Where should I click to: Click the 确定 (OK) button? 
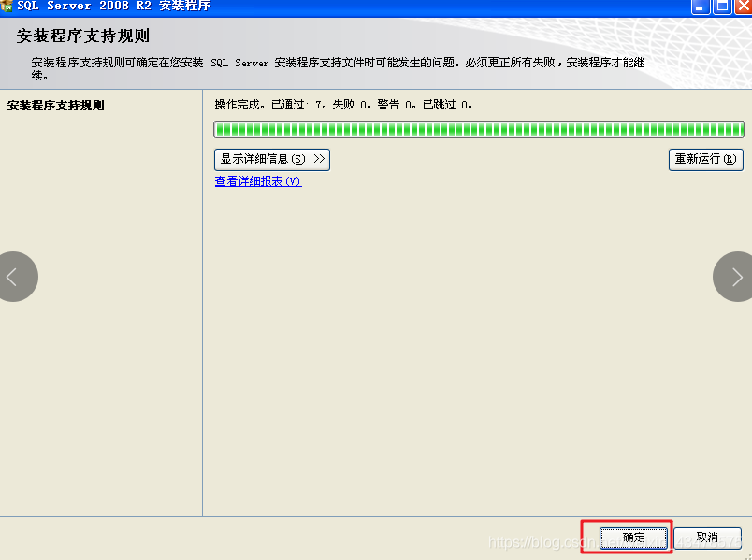coord(633,538)
